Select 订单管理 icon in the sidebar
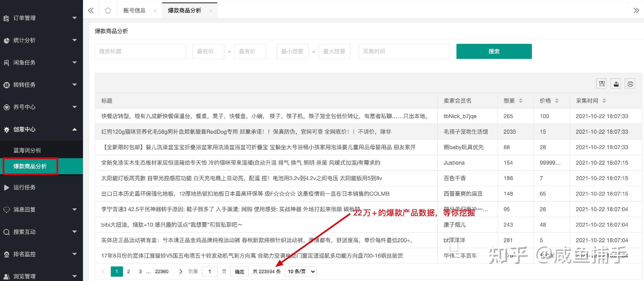Image resolution: width=644 pixels, height=281 pixels. 7,18
